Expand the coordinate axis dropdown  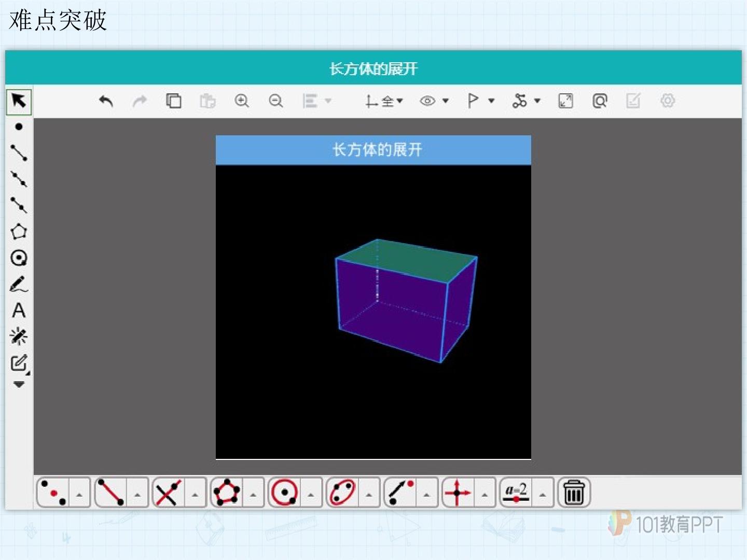coord(399,101)
